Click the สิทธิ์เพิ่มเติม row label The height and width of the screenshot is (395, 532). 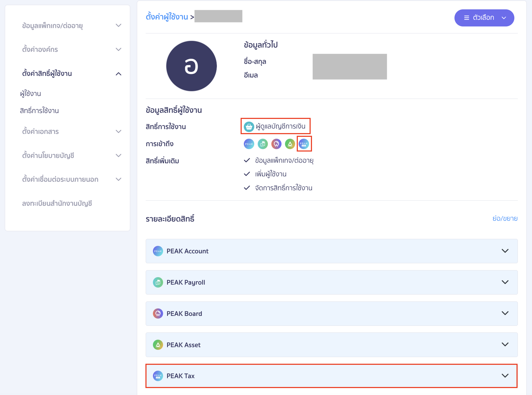[x=162, y=161]
